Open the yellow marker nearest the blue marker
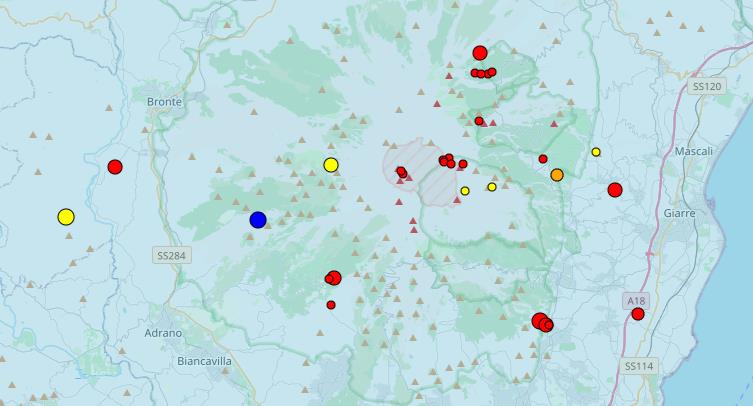The width and height of the screenshot is (753, 406). [x=331, y=165]
